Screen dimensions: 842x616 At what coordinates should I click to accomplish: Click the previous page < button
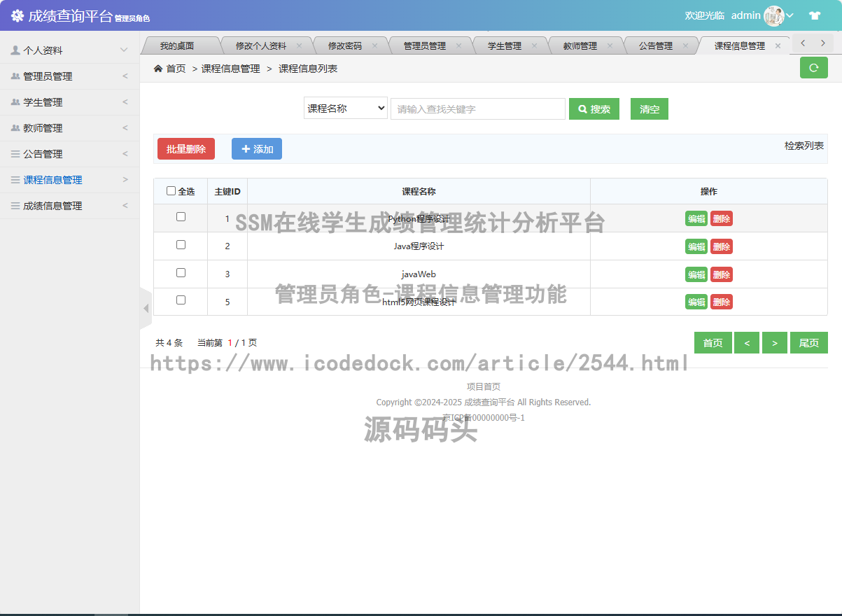click(747, 343)
